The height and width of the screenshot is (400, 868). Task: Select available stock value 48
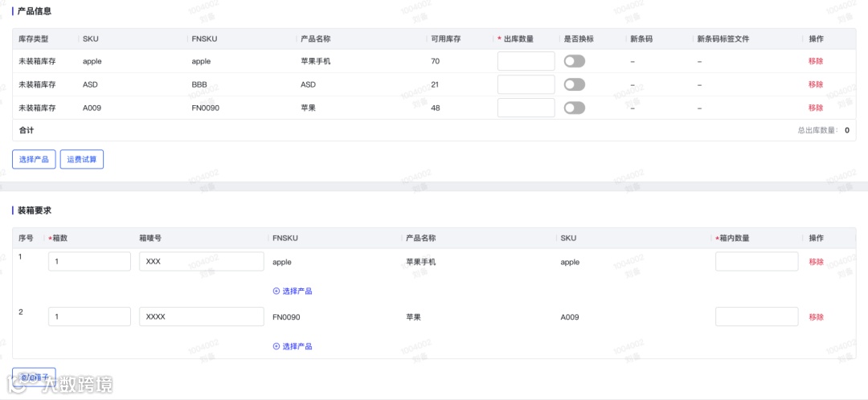[x=436, y=108]
